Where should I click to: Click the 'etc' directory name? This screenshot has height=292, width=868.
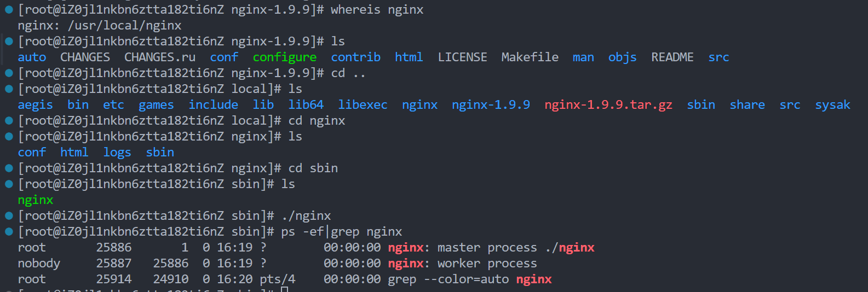(114, 105)
